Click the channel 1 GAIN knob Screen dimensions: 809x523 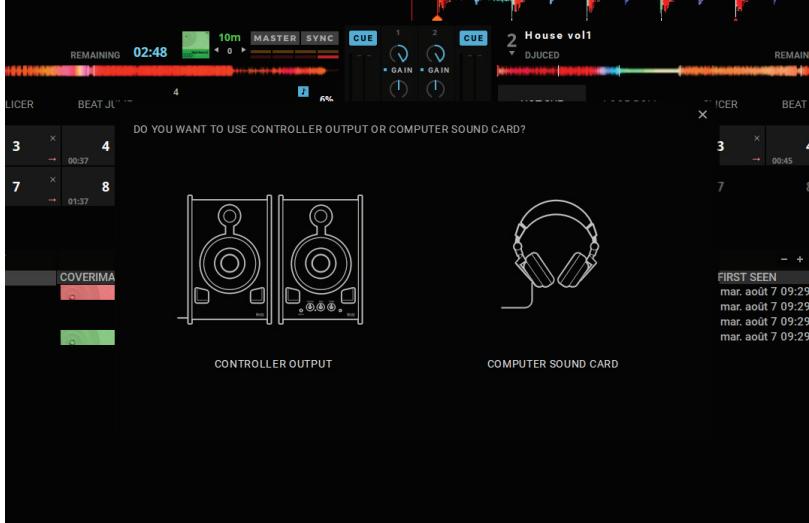[x=398, y=53]
